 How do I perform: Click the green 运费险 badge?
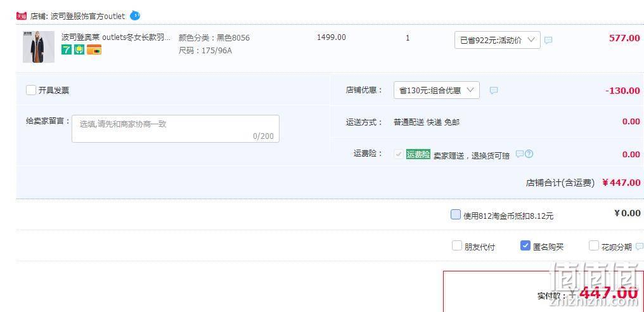click(x=418, y=154)
